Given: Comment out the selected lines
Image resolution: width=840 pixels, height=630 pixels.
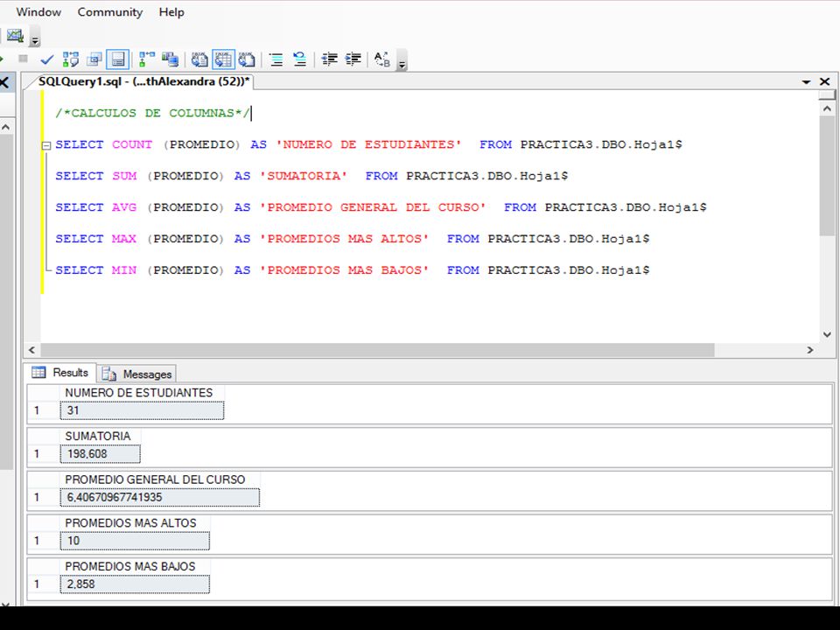Looking at the screenshot, I should (276, 59).
